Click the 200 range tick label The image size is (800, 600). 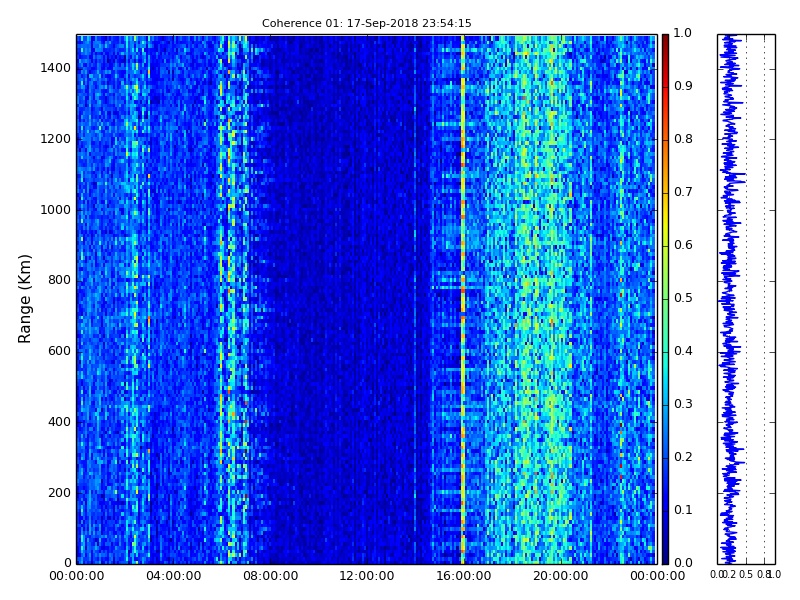tap(59, 493)
